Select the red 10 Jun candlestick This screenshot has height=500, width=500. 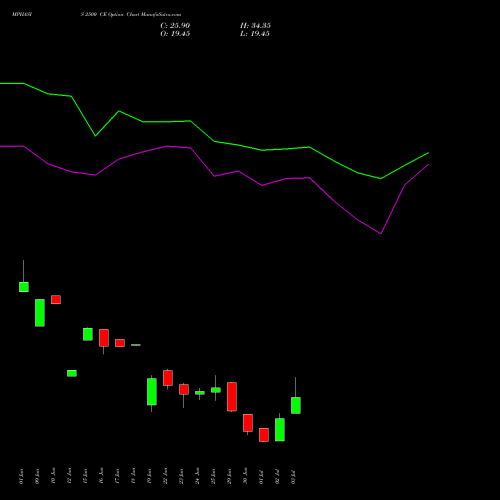pos(56,299)
